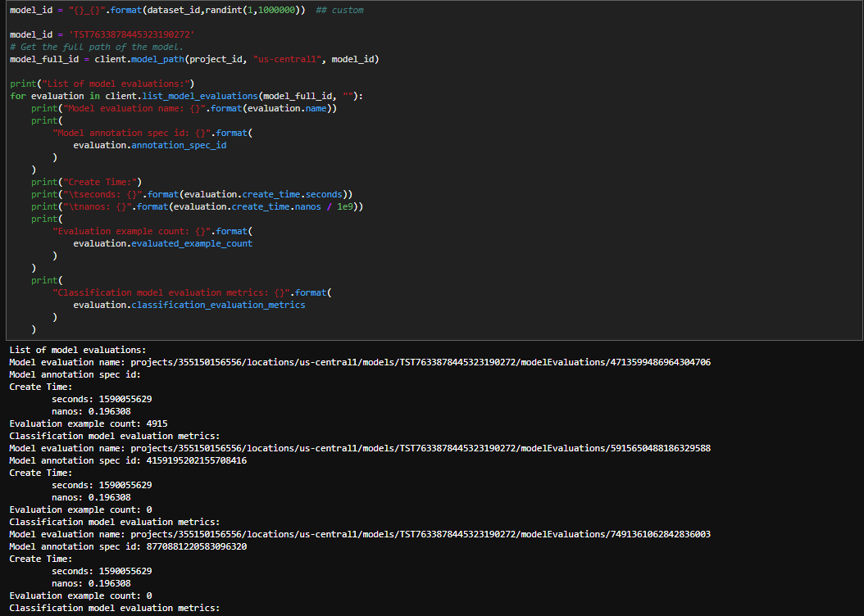Screen dimensions: 864x616
Task: Click the 'TST7633878445323190272' string assignment in code
Action: click(x=131, y=34)
